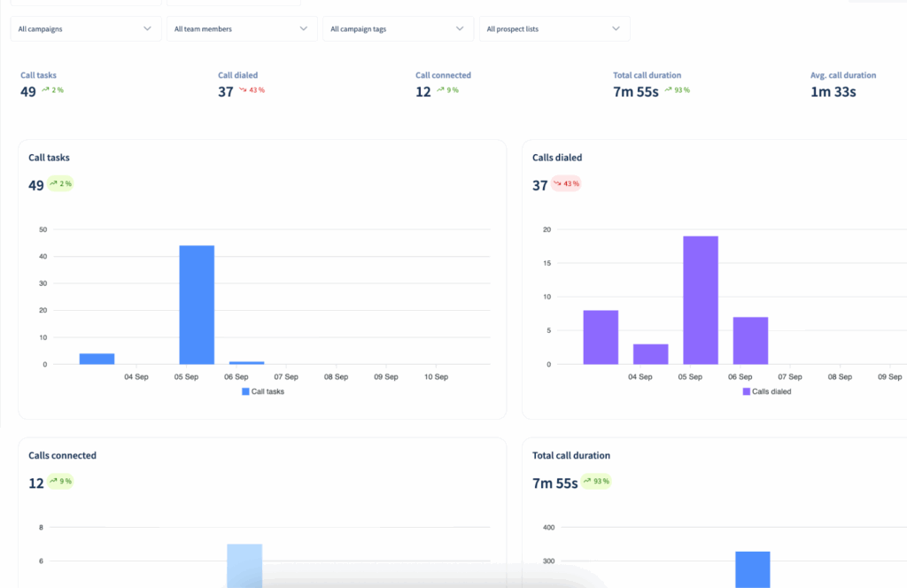This screenshot has width=907, height=588.
Task: Click the 93% uptrend icon in summary row
Action: pos(668,89)
